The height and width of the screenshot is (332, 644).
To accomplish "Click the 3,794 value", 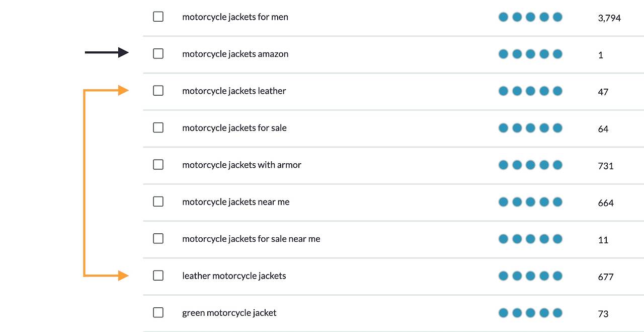I will (609, 18).
